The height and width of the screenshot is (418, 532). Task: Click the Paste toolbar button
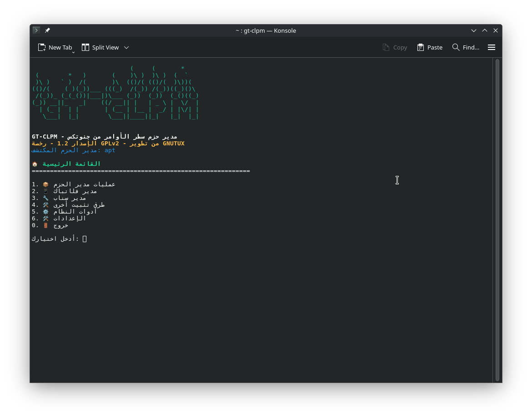pyautogui.click(x=430, y=47)
